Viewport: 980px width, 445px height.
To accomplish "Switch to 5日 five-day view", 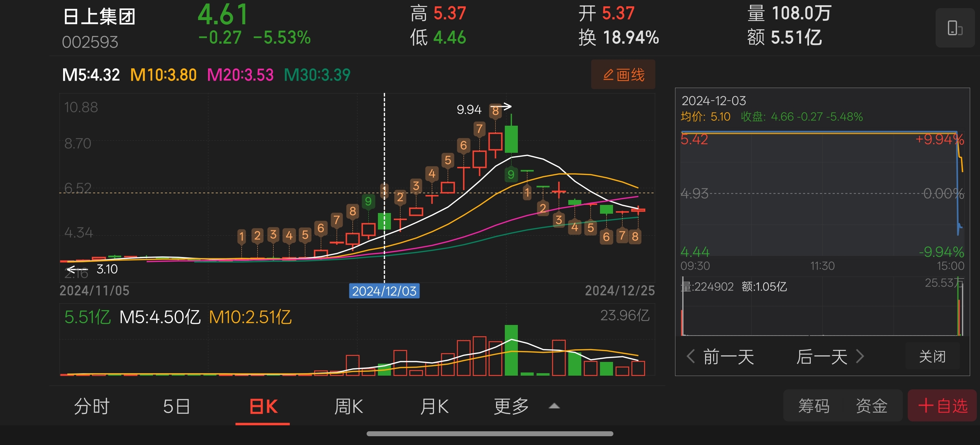I will coord(177,406).
